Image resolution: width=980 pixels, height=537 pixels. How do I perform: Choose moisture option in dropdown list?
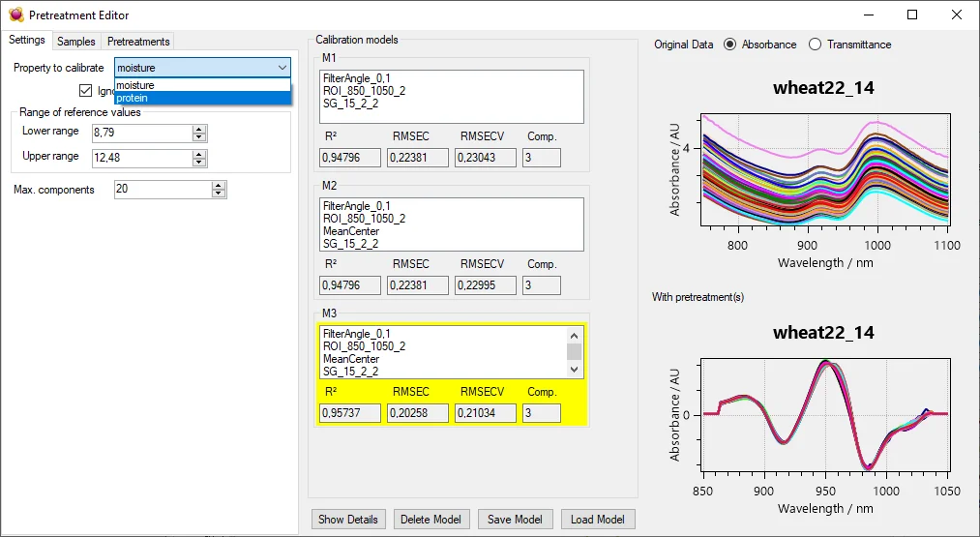(135, 86)
